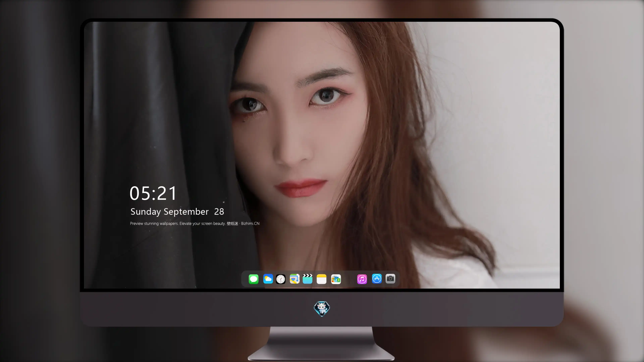Click the 05:21 clock display
644x362 pixels.
(x=153, y=193)
